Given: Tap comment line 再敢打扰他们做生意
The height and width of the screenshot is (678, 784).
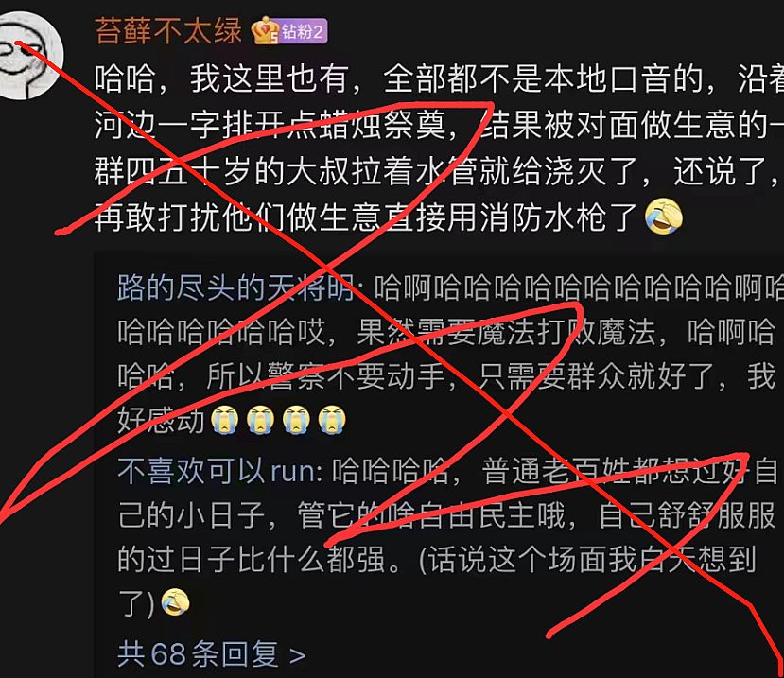Looking at the screenshot, I should (x=365, y=217).
